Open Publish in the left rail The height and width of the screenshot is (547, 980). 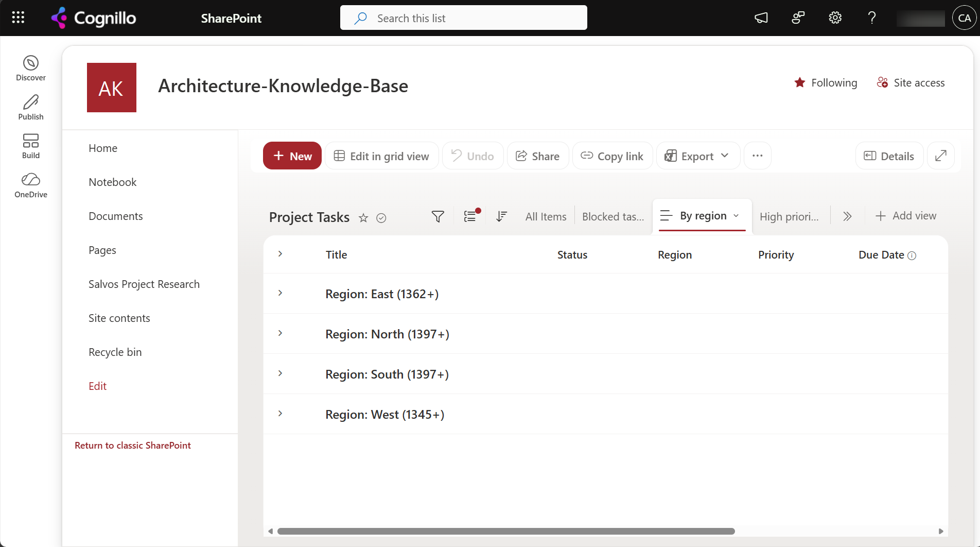[x=31, y=108]
